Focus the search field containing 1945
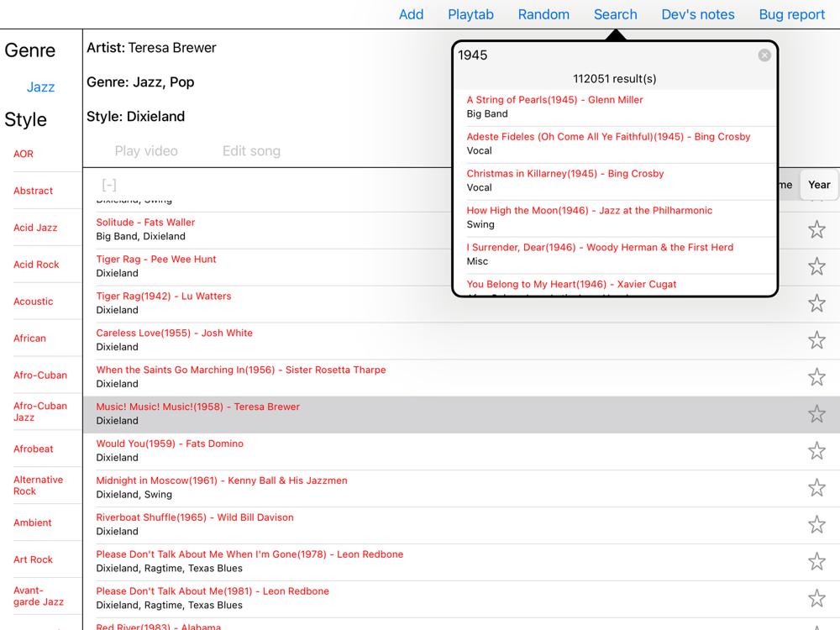Screen dimensions: 840x630 point(606,55)
